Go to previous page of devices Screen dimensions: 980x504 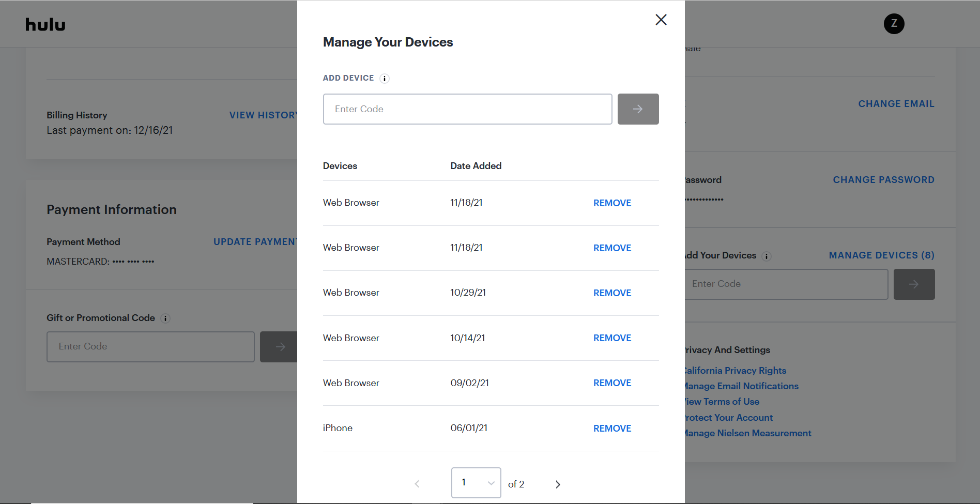[417, 484]
